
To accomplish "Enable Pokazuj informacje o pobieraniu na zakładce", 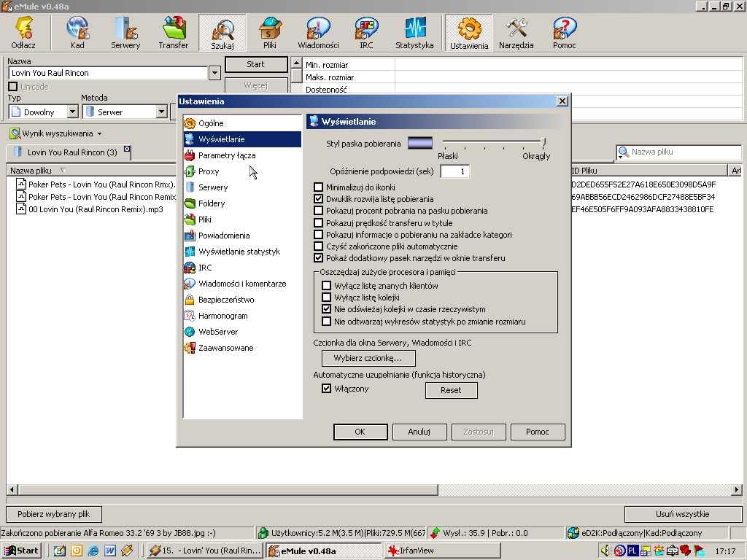I will pos(318,235).
